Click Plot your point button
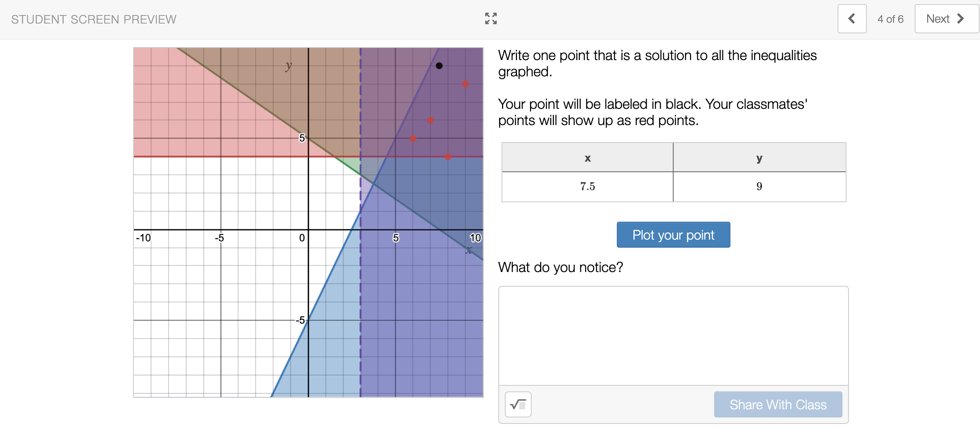The width and height of the screenshot is (980, 430). (x=673, y=235)
